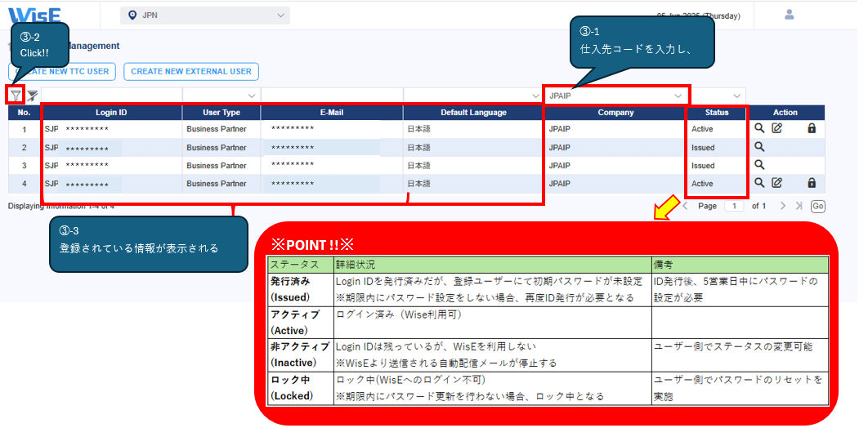Viewport: 868px width, 428px height.
Task: Click CREATE NEW TTC USER button
Action: [62, 71]
